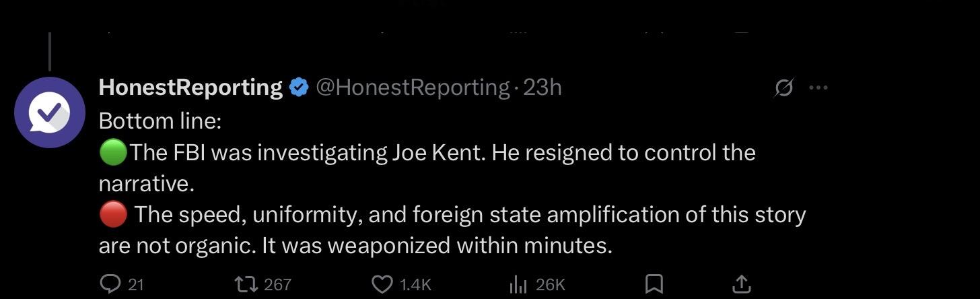The image size is (980, 299).
Task: Open the @HonestReporting handle link
Action: pos(413,88)
